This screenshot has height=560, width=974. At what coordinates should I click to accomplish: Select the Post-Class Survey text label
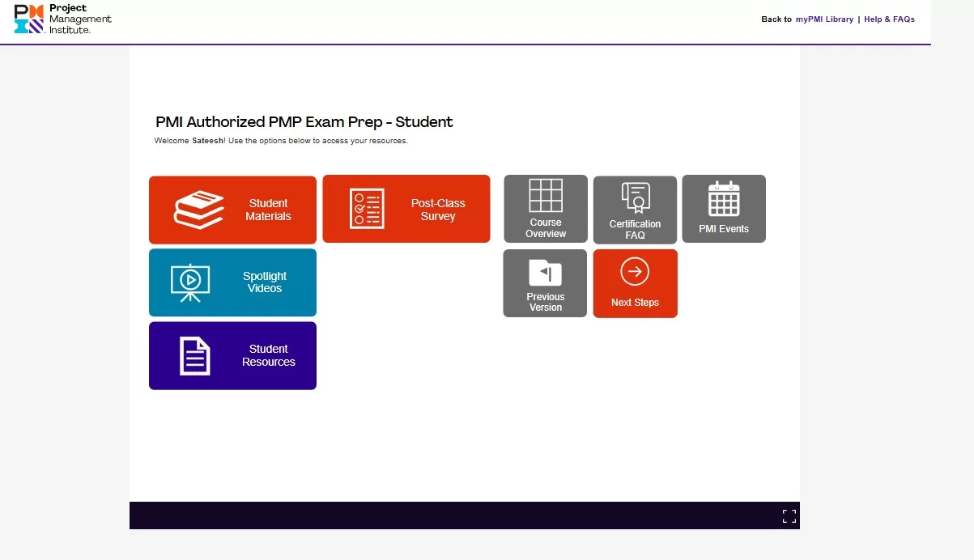pyautogui.click(x=438, y=210)
